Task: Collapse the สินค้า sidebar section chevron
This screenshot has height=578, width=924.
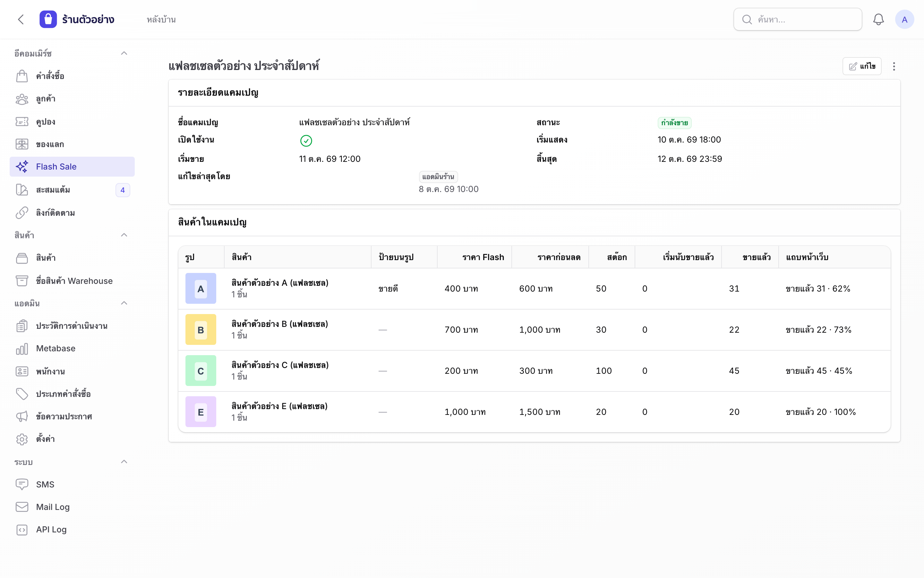Action: coord(124,235)
